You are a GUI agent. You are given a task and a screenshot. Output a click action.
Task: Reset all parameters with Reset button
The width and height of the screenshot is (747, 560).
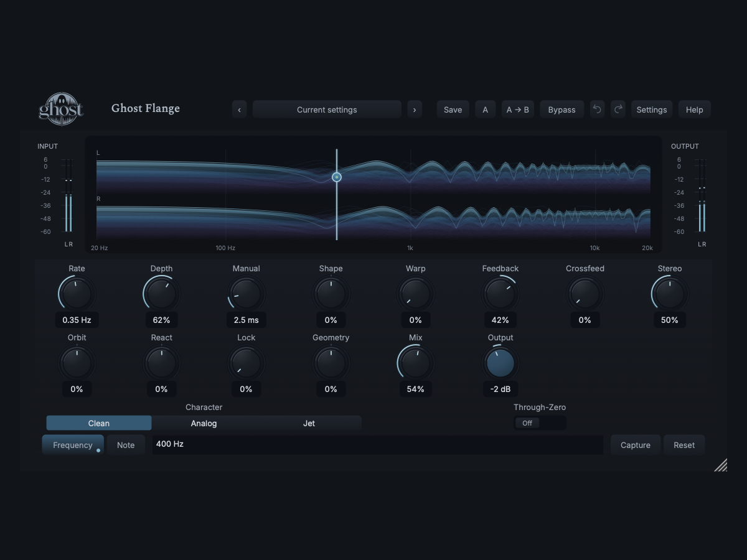click(684, 445)
